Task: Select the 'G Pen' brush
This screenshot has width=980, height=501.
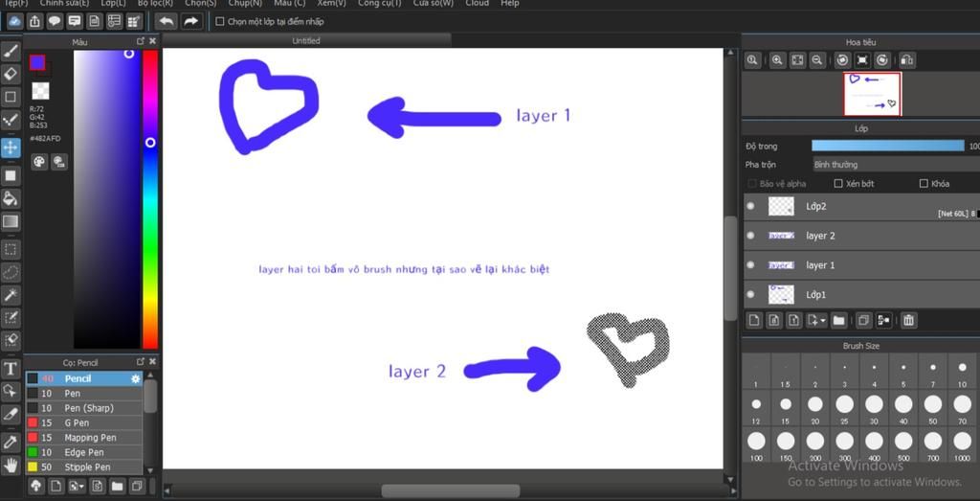Action: (x=84, y=422)
